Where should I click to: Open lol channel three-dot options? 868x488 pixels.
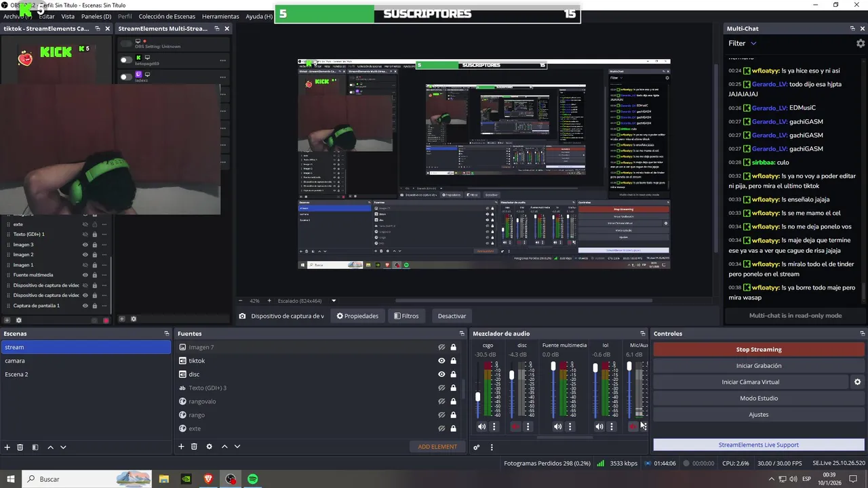tap(611, 426)
